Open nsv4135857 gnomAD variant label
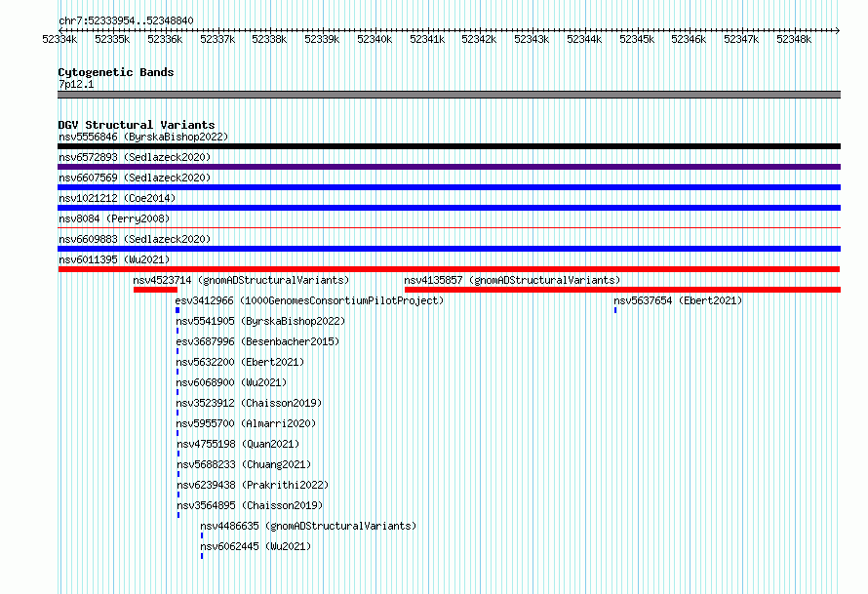The height and width of the screenshot is (594, 868). [x=512, y=280]
